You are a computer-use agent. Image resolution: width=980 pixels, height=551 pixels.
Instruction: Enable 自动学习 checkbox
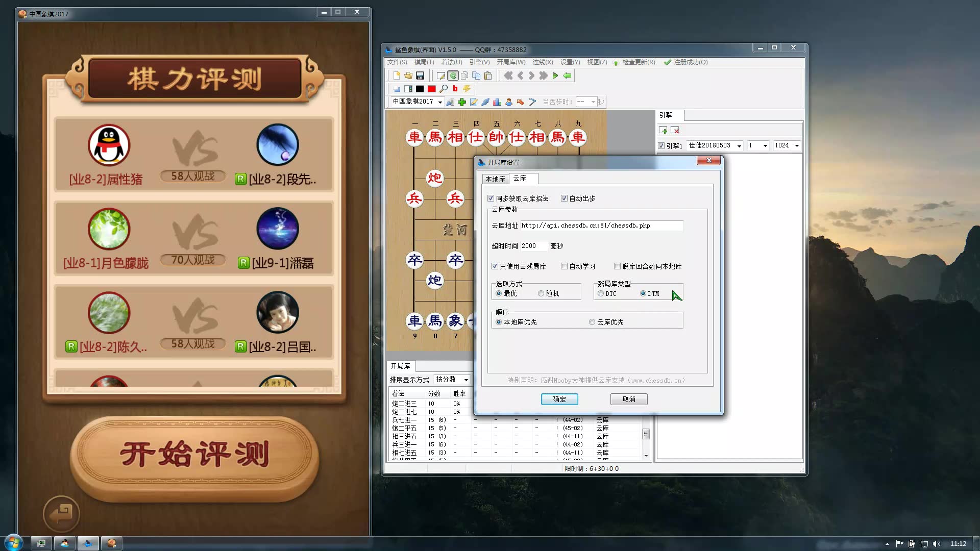click(x=564, y=266)
